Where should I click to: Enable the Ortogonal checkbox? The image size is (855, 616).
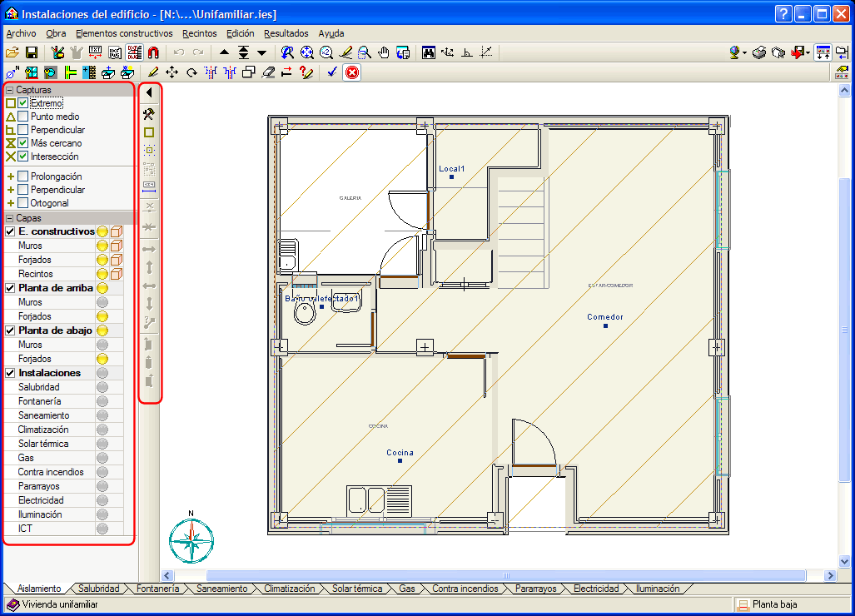coord(22,203)
